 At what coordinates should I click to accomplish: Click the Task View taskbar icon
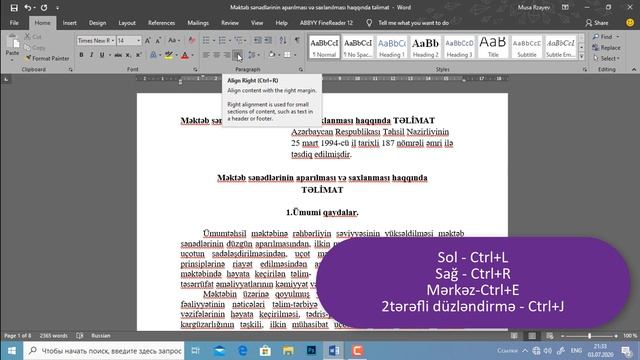(x=196, y=351)
